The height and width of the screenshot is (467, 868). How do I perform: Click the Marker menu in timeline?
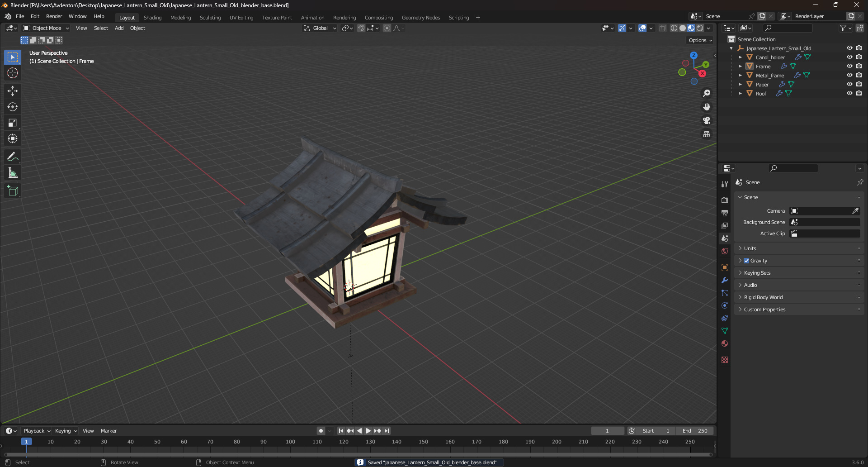point(108,431)
